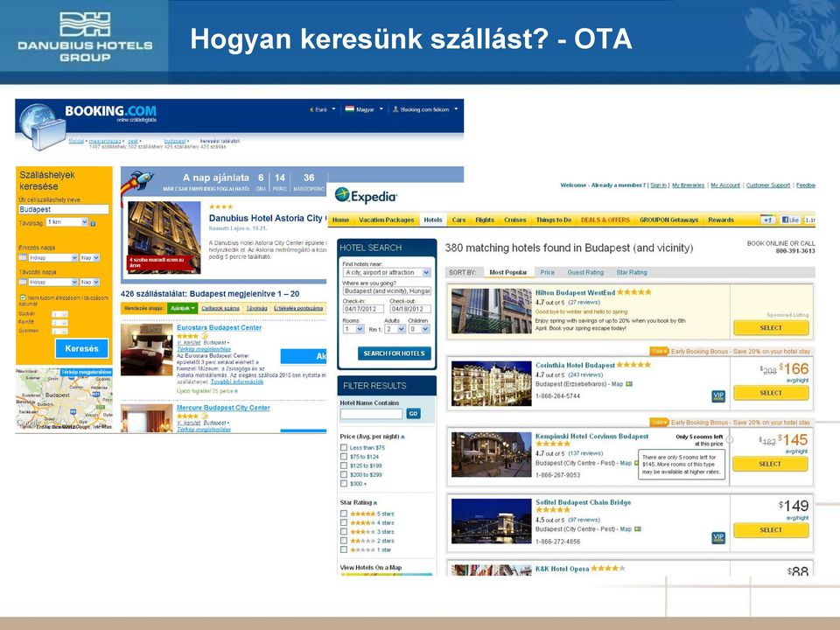The height and width of the screenshot is (630, 840).
Task: Click the VIP badge on Sofitel Budapest Chain Bridge
Action: tap(717, 537)
